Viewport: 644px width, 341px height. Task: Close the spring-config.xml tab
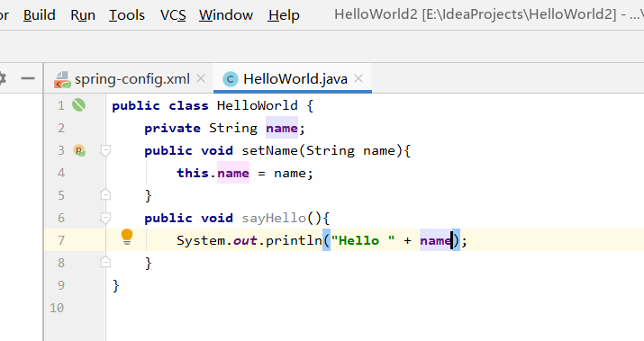coord(201,78)
